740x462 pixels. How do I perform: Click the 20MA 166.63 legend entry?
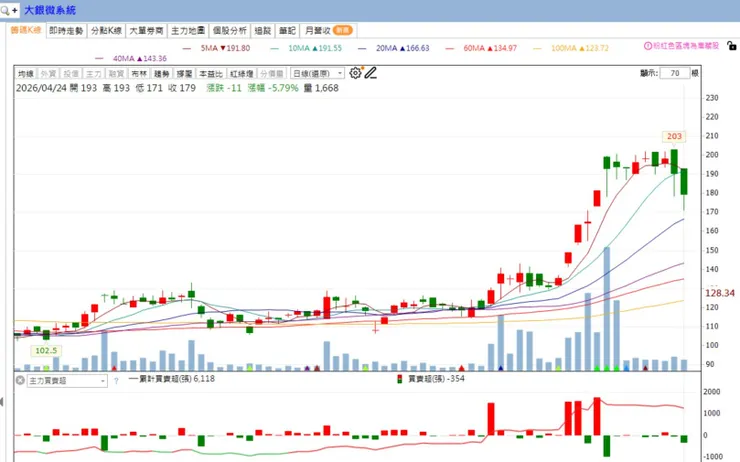394,48
